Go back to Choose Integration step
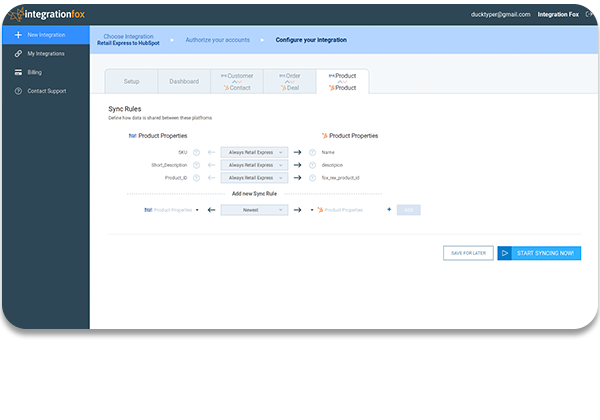The width and height of the screenshot is (600, 420). click(128, 39)
